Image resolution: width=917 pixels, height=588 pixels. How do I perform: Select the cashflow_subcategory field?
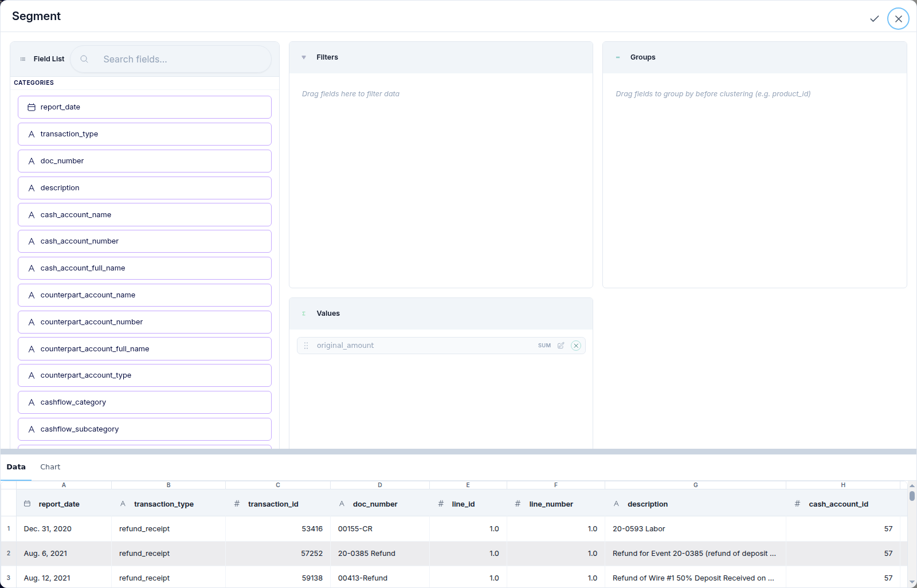click(x=144, y=429)
